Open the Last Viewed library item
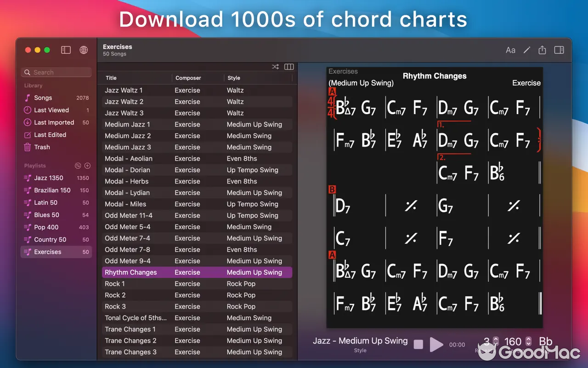 pos(51,110)
